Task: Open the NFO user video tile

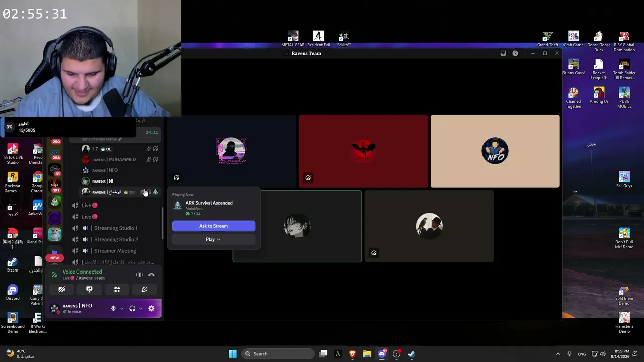Action: [495, 151]
